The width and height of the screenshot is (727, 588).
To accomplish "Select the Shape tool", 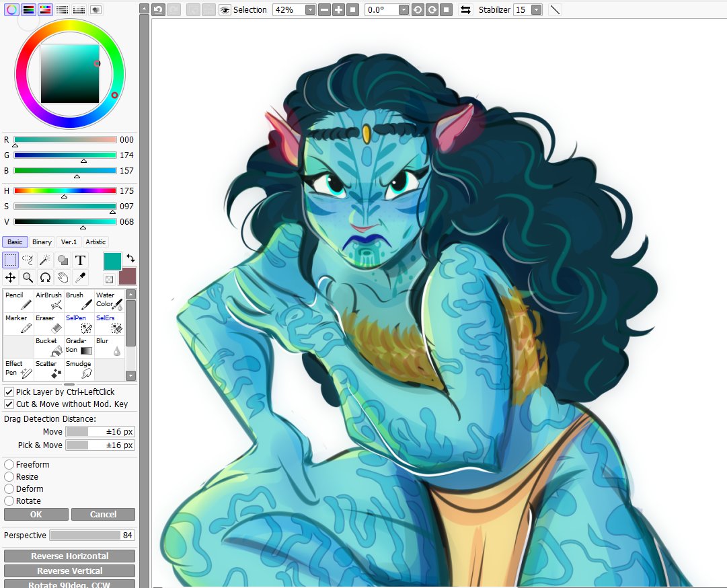I will tap(63, 260).
